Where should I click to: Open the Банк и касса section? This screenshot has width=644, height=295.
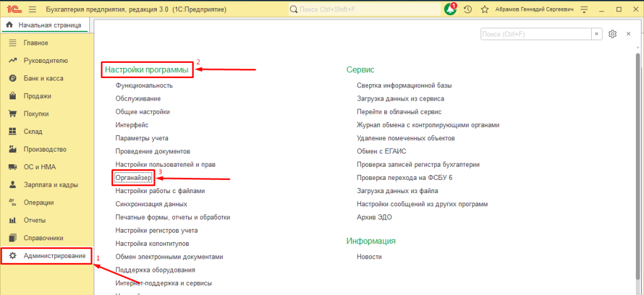click(43, 78)
